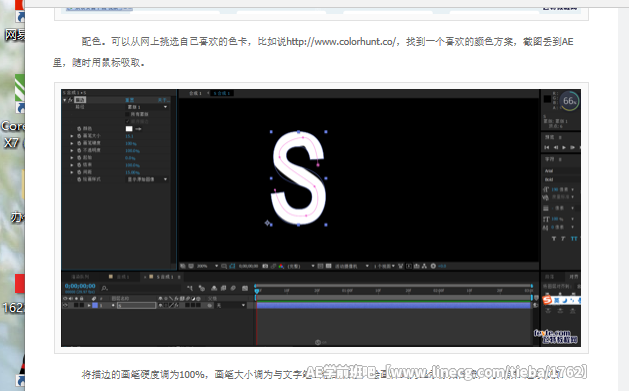
Task: Toggle stopwatch for 不透明度
Action: [79, 150]
